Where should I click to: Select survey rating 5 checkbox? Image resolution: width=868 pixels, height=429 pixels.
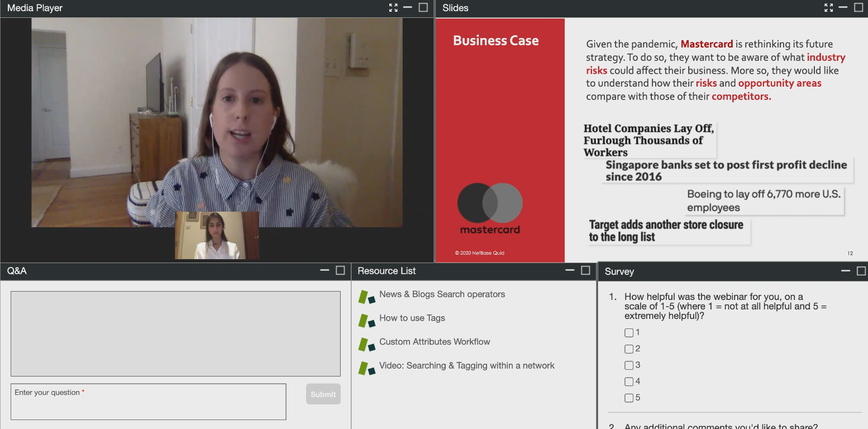[629, 398]
